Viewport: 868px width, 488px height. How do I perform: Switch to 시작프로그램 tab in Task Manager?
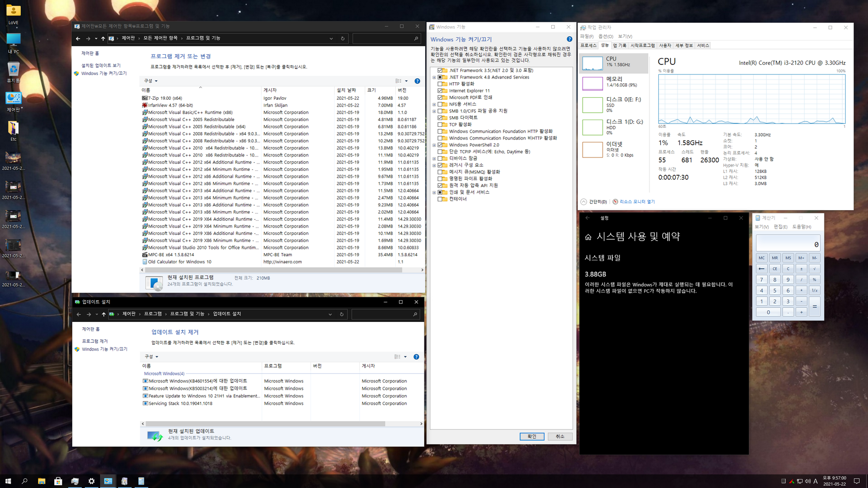pyautogui.click(x=643, y=46)
